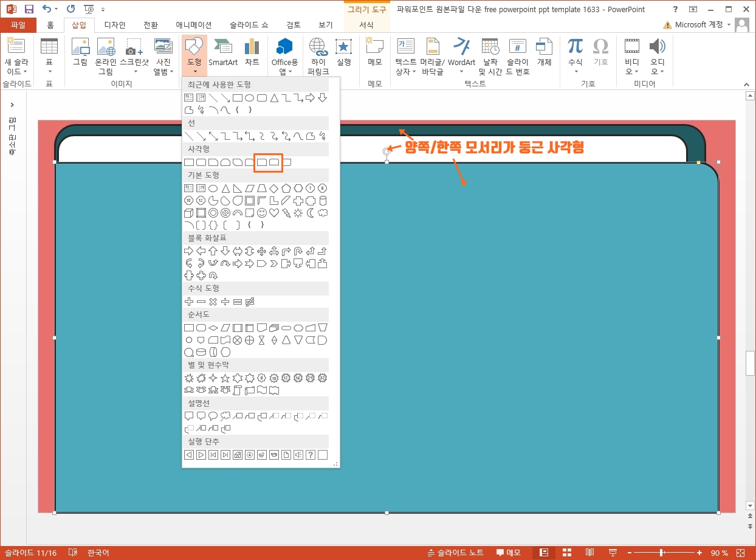The image size is (756, 560).
Task: Toggle the 메모 comments pane in status bar
Action: point(509,553)
